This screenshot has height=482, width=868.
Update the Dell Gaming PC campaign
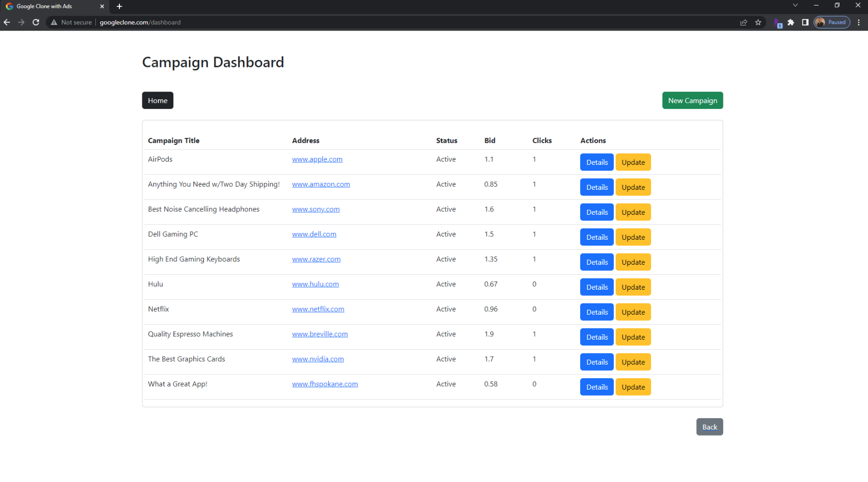coord(633,237)
